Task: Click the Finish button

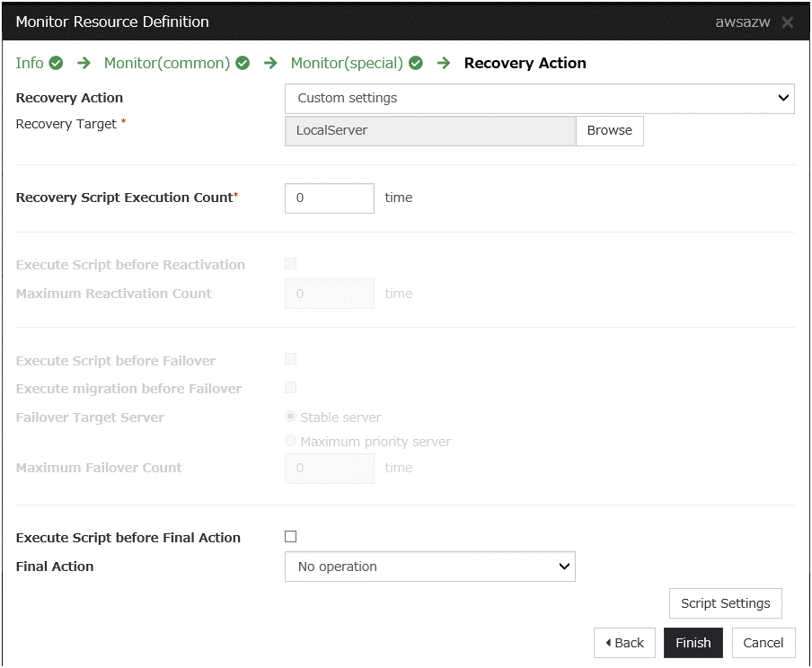Action: 693,643
